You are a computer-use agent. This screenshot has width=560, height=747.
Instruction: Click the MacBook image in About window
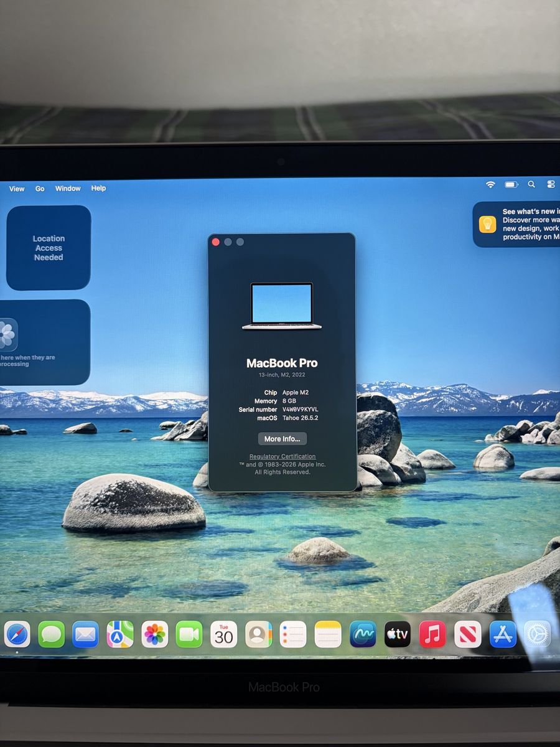(282, 306)
